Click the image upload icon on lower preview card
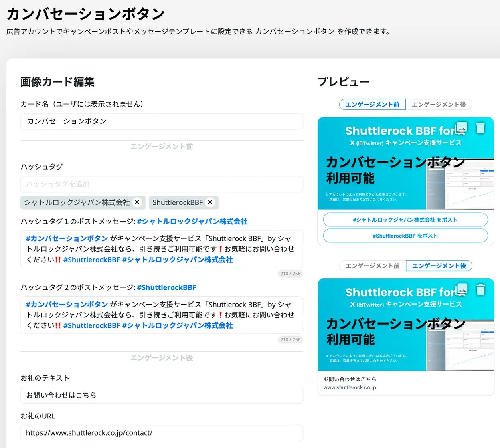 [462, 289]
